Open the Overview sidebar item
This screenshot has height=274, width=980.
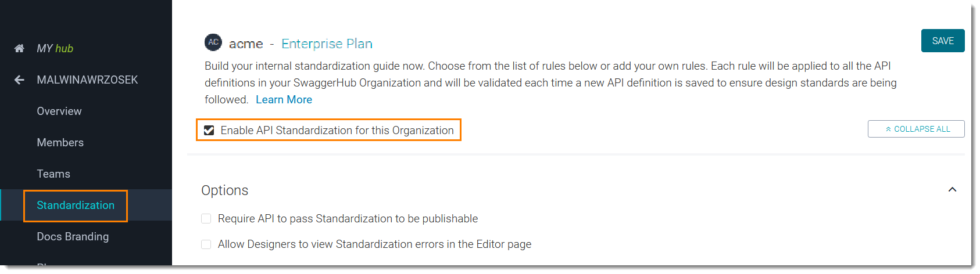59,111
